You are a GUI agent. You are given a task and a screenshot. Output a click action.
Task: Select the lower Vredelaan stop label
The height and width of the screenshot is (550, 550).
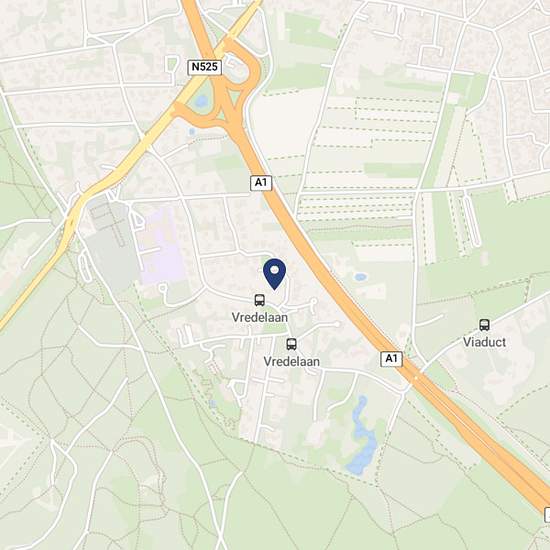(291, 362)
